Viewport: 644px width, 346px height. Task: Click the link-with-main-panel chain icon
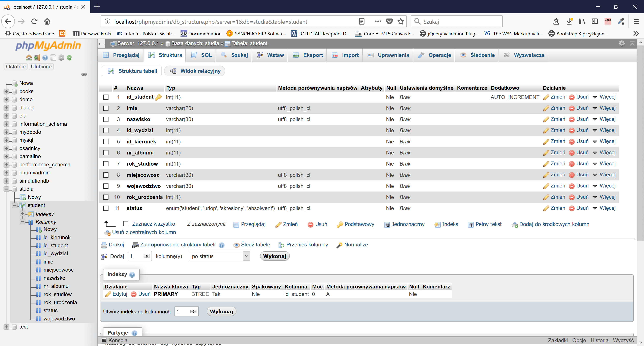click(x=84, y=74)
